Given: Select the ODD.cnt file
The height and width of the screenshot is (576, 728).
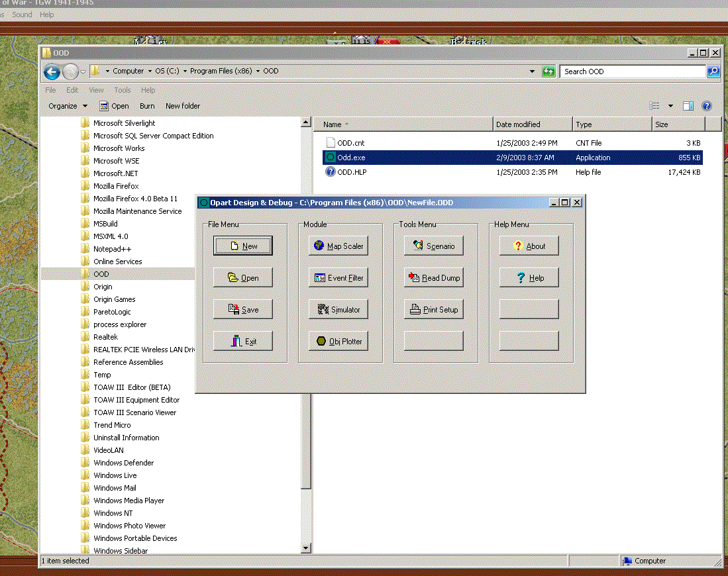Looking at the screenshot, I should click(x=513, y=143).
